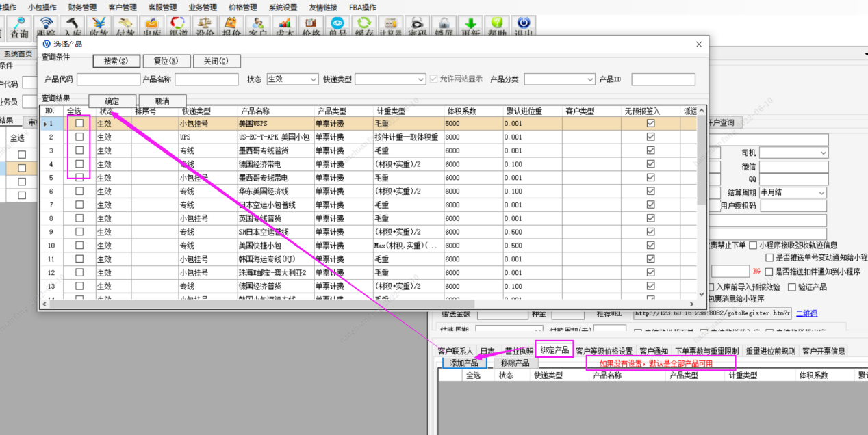Open the 小包操作 menu
Screen dimensions: 868x435
(42, 8)
